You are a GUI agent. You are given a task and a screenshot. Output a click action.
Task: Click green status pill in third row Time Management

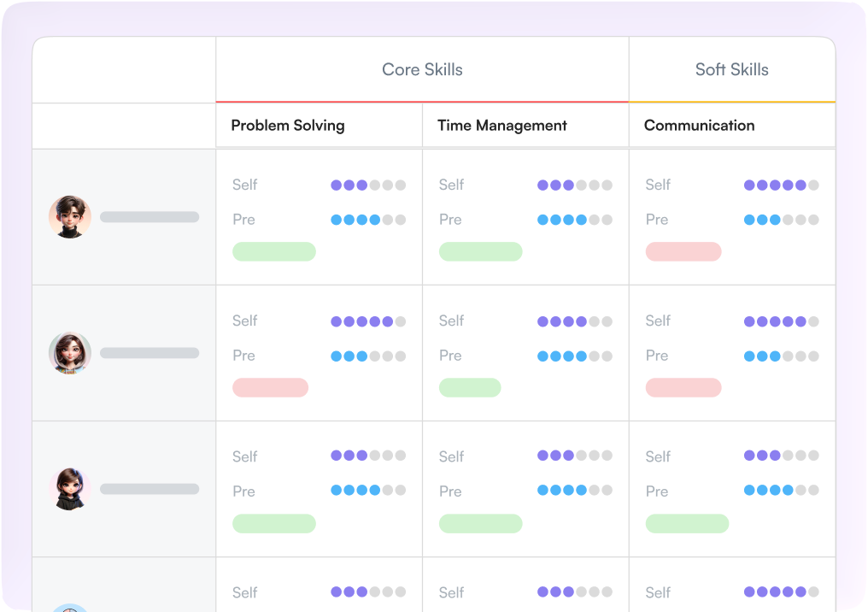point(480,523)
